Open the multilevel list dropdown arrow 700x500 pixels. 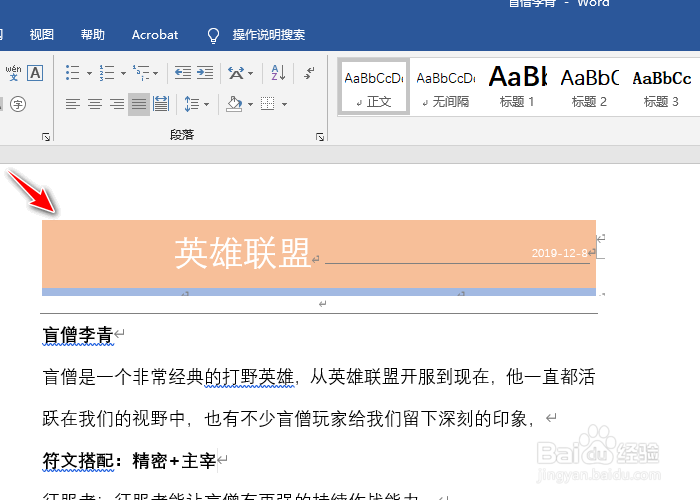[x=156, y=73]
